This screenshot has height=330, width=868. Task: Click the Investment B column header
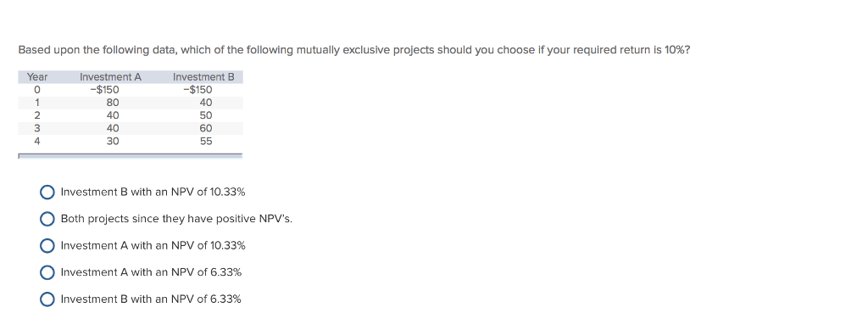(203, 77)
